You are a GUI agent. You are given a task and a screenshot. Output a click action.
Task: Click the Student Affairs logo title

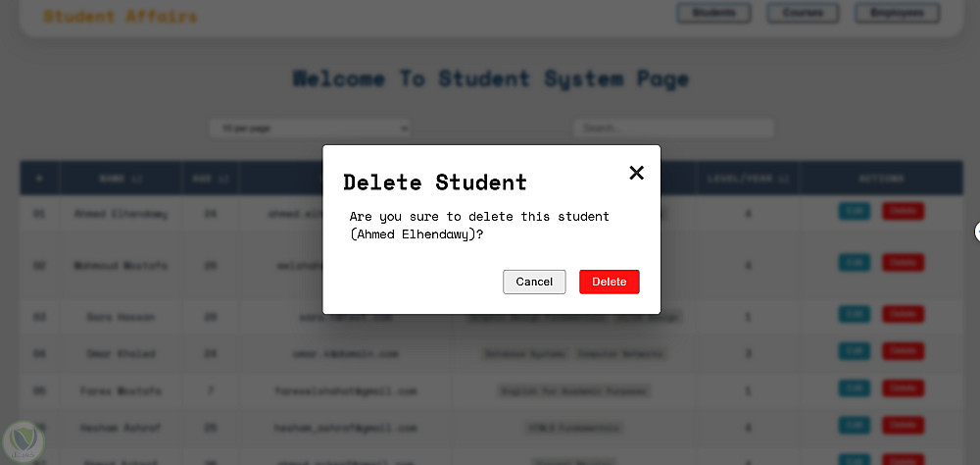121,17
